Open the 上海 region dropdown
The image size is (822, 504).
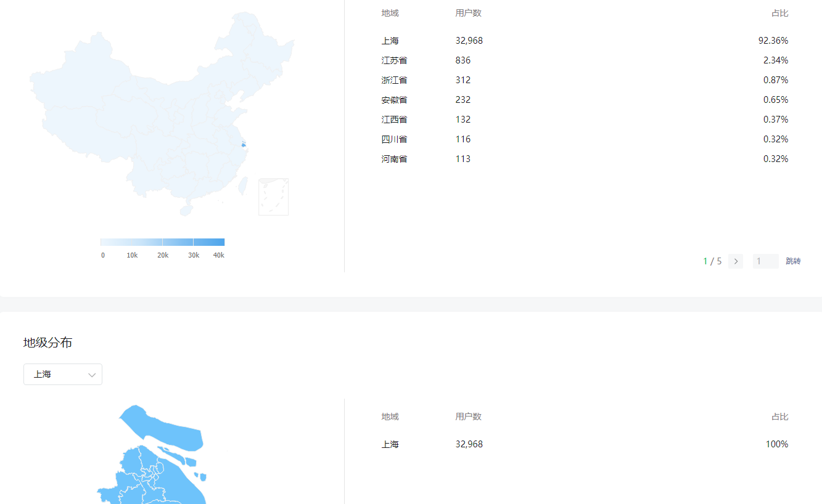click(63, 374)
